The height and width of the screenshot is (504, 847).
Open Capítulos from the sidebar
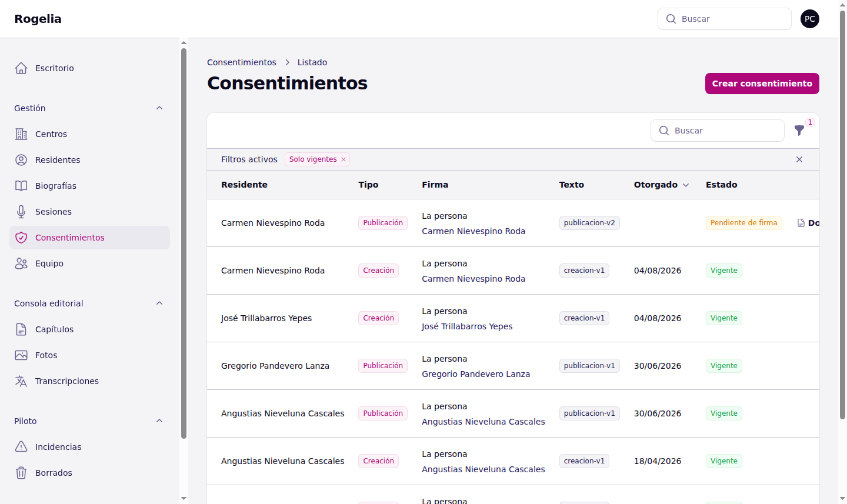coord(89,329)
